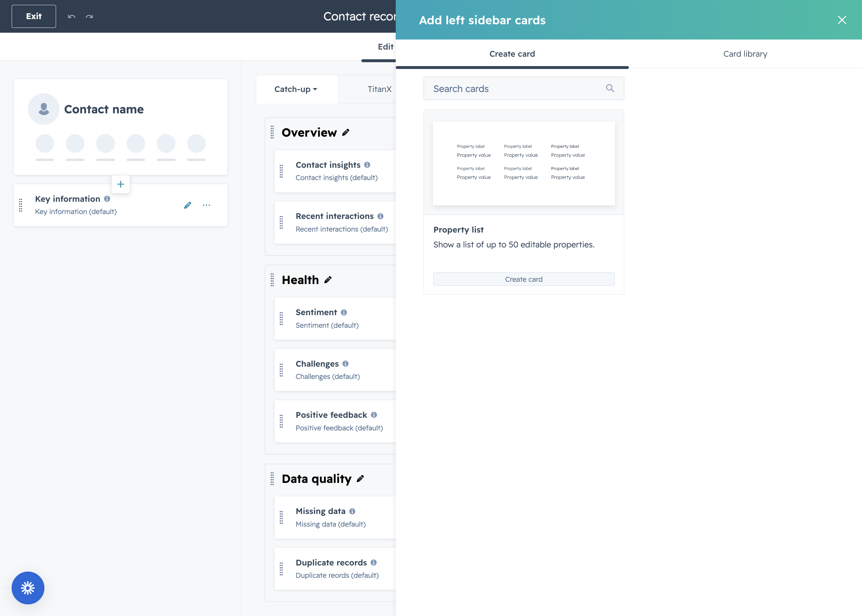Grab the Data quality section drag handle
This screenshot has height=616, width=862.
coord(272,479)
